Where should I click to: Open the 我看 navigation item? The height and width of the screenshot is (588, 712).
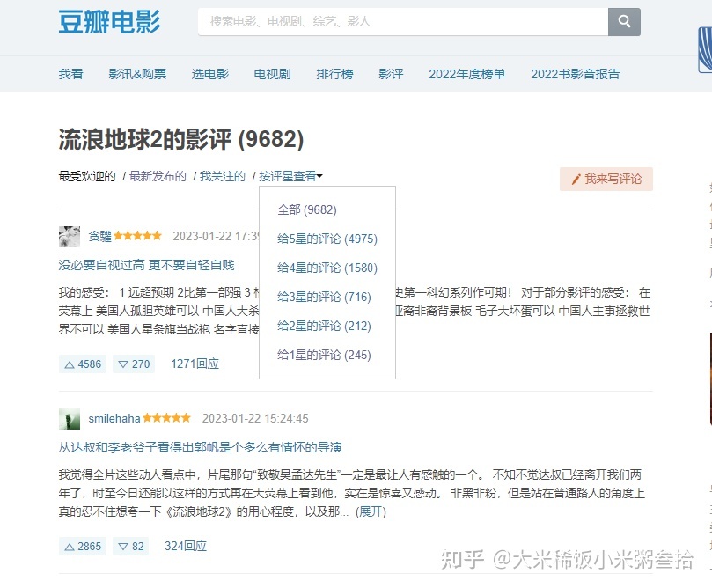(x=70, y=74)
